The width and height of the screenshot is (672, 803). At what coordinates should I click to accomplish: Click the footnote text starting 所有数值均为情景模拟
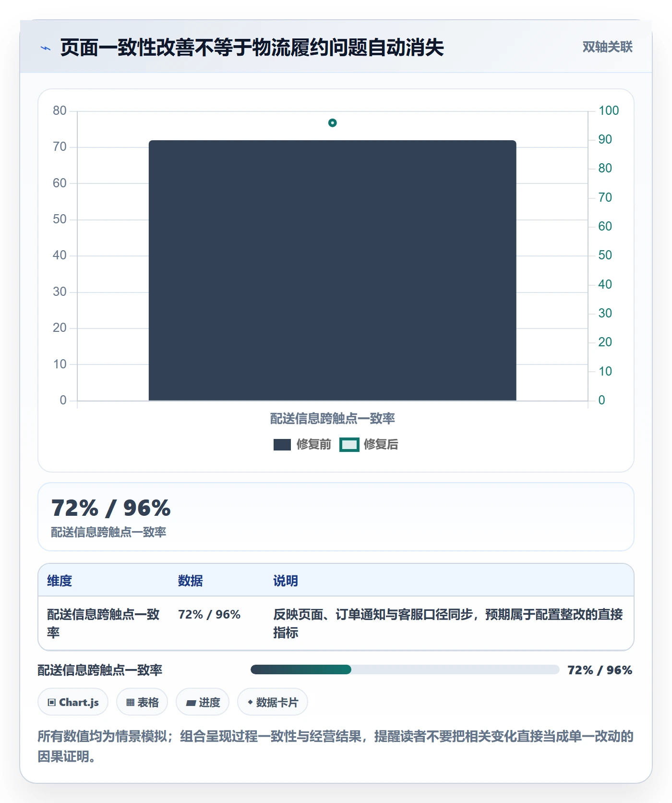(336, 746)
